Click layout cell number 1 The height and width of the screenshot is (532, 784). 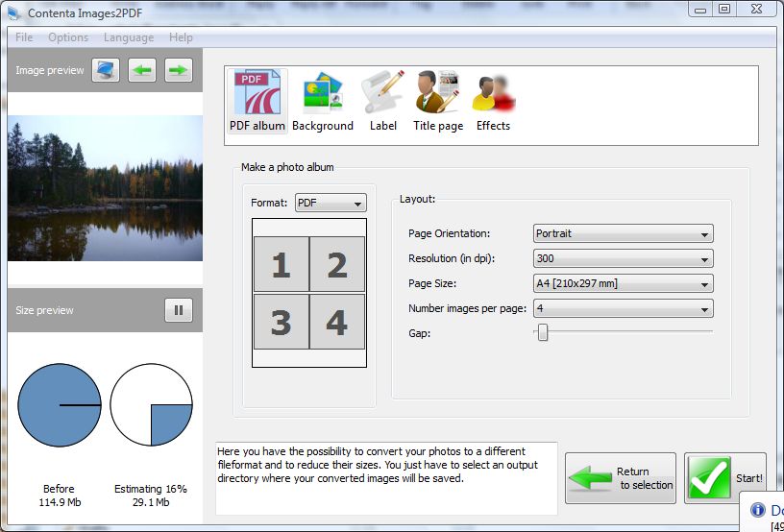tap(282, 264)
